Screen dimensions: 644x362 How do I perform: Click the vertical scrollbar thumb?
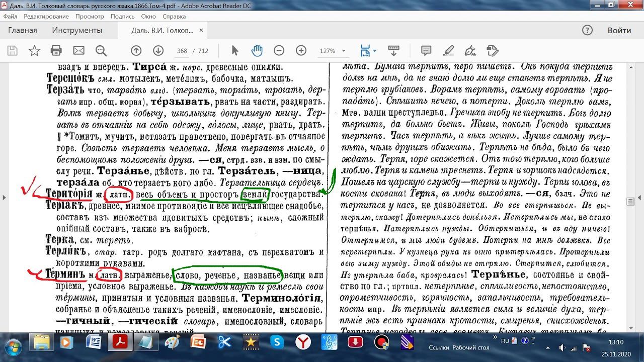tap(630, 201)
